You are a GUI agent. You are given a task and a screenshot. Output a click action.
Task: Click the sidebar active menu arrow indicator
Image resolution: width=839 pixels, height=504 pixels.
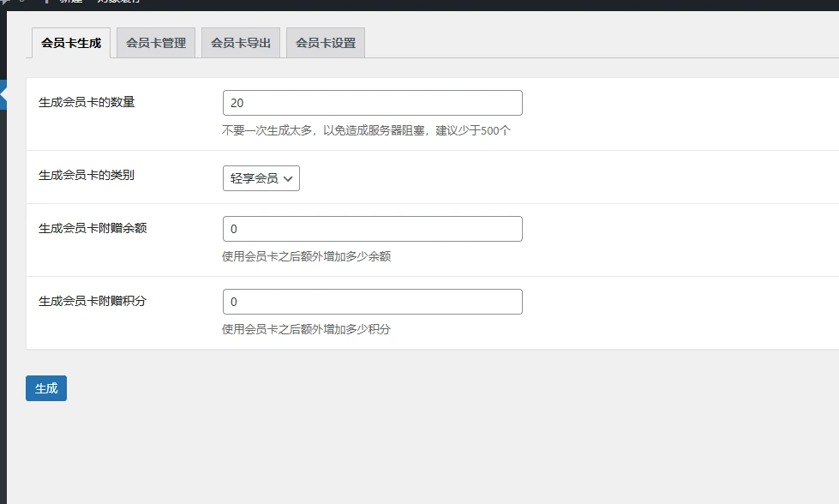click(3, 94)
